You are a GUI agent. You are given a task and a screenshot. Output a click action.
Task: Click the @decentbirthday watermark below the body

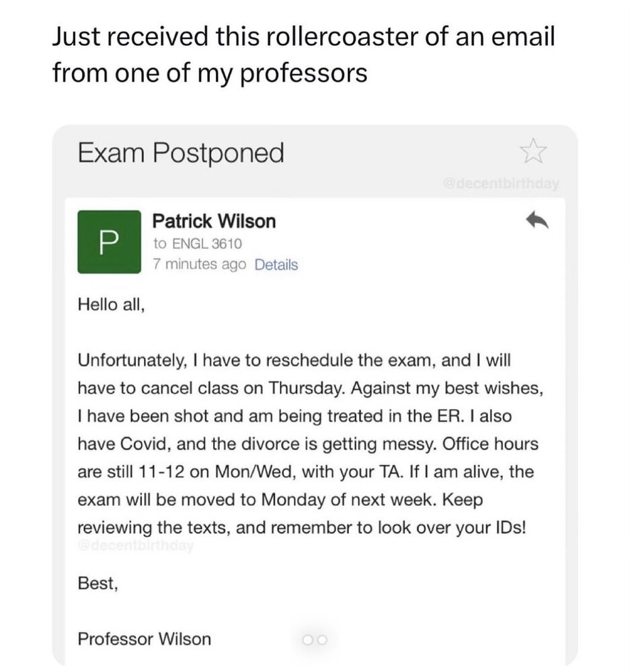135,546
